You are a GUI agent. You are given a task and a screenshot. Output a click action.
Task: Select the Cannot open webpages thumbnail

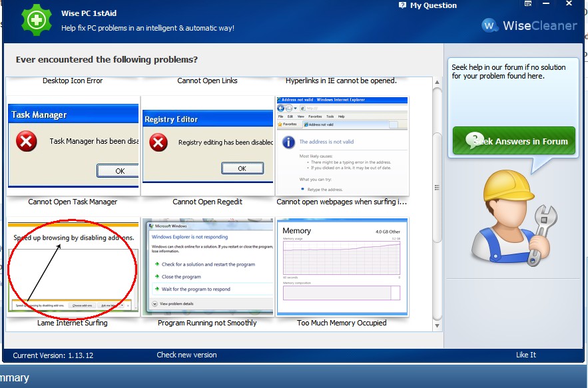click(342, 146)
